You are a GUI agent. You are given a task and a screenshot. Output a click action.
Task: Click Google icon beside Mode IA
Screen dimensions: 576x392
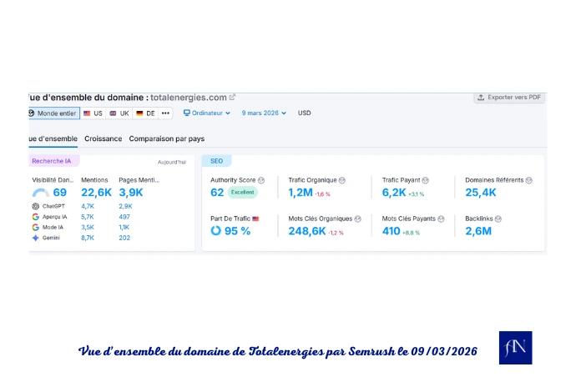point(36,228)
